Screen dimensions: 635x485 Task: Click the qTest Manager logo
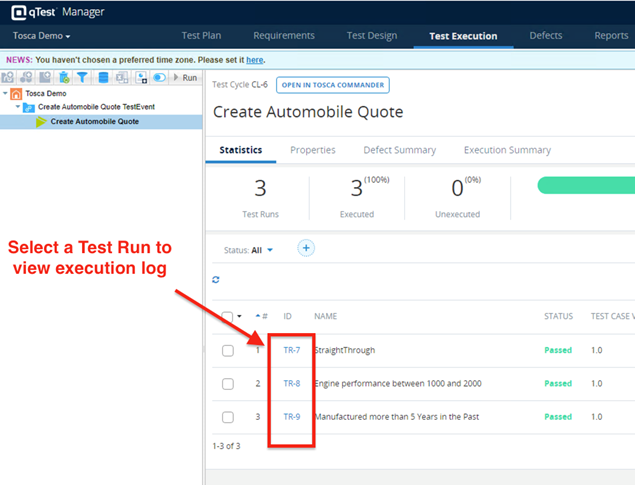(59, 13)
